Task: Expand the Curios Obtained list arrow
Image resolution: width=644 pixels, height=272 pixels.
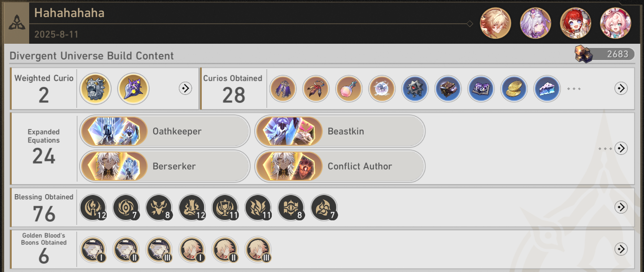Action: (x=621, y=88)
